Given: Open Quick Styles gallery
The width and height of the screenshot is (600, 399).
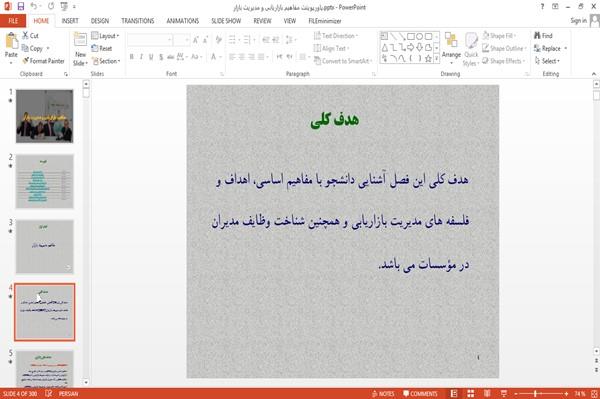Looking at the screenshot, I should pos(471,49).
